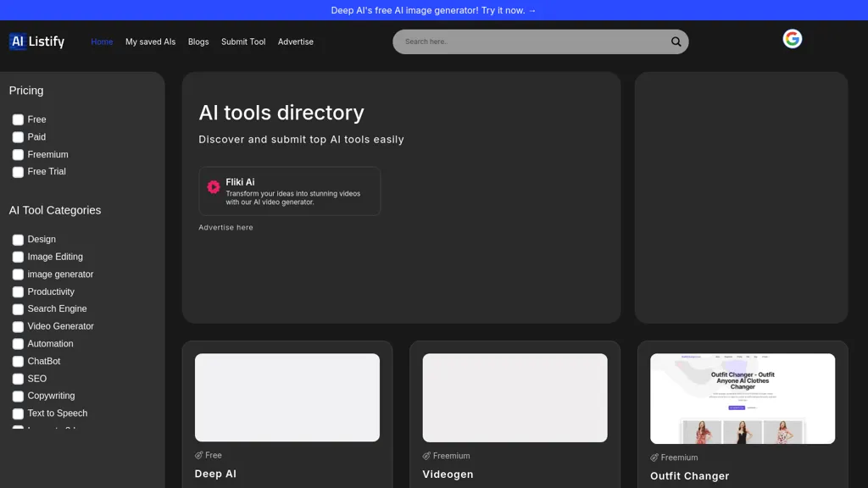Click the AI Listify logo
868x488 pixels.
click(x=36, y=42)
